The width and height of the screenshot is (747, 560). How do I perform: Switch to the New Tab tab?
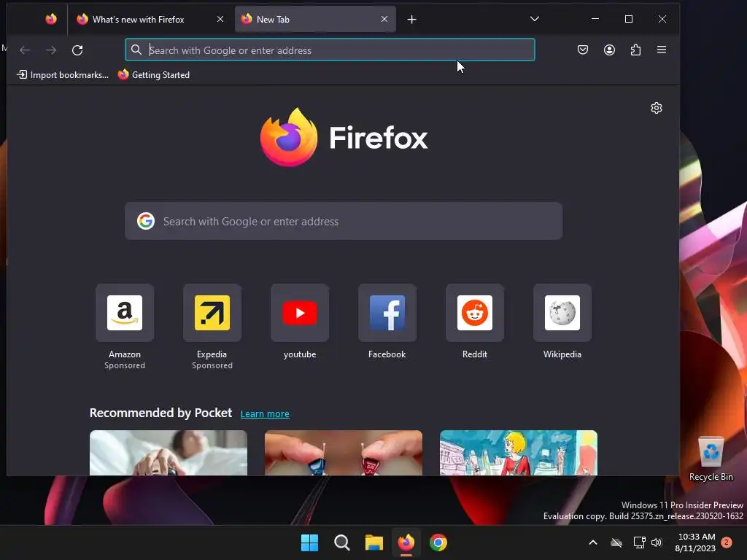[x=315, y=20]
